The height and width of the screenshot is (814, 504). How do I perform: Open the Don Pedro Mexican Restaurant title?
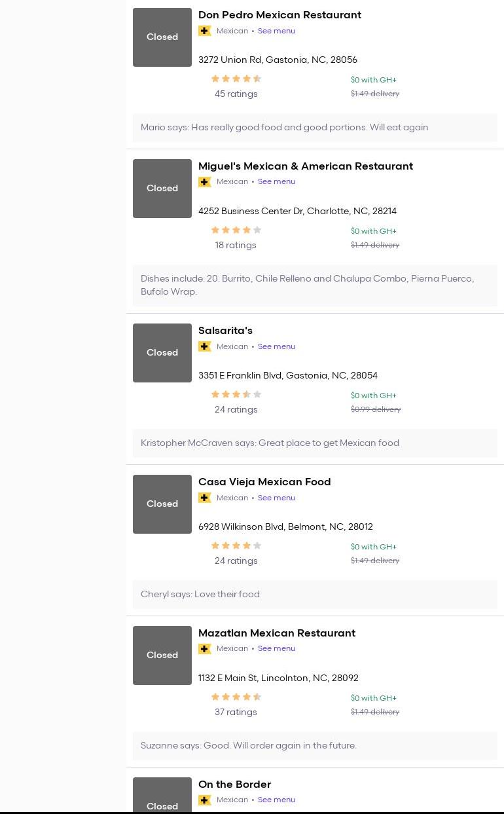(279, 15)
